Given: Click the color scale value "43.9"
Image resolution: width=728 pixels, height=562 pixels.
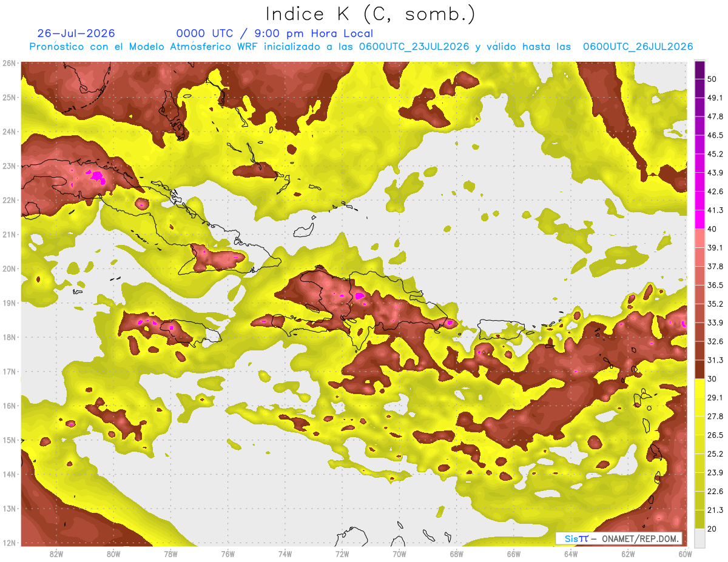Looking at the screenshot, I should (715, 173).
